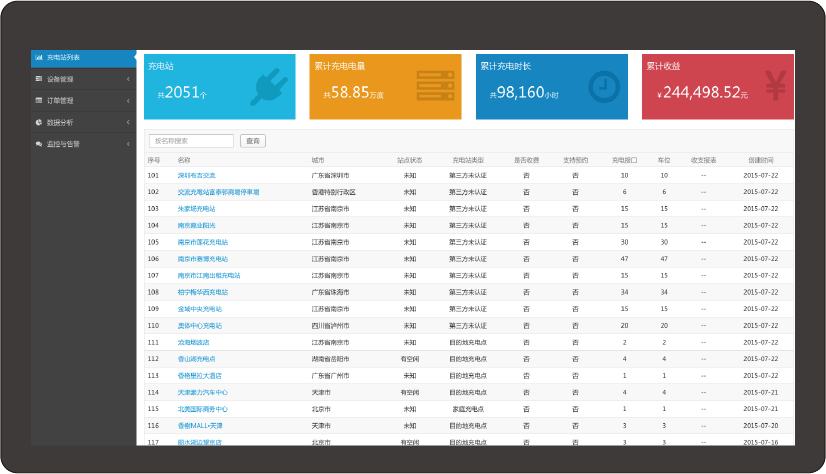Screen dimensions: 826x474
Task: Expand the 监控与告警 submenu chevron
Action: (x=128, y=144)
